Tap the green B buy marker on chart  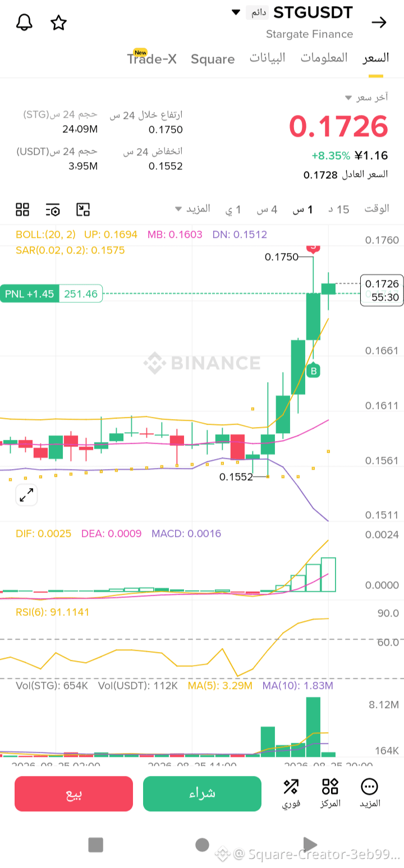[x=314, y=370]
